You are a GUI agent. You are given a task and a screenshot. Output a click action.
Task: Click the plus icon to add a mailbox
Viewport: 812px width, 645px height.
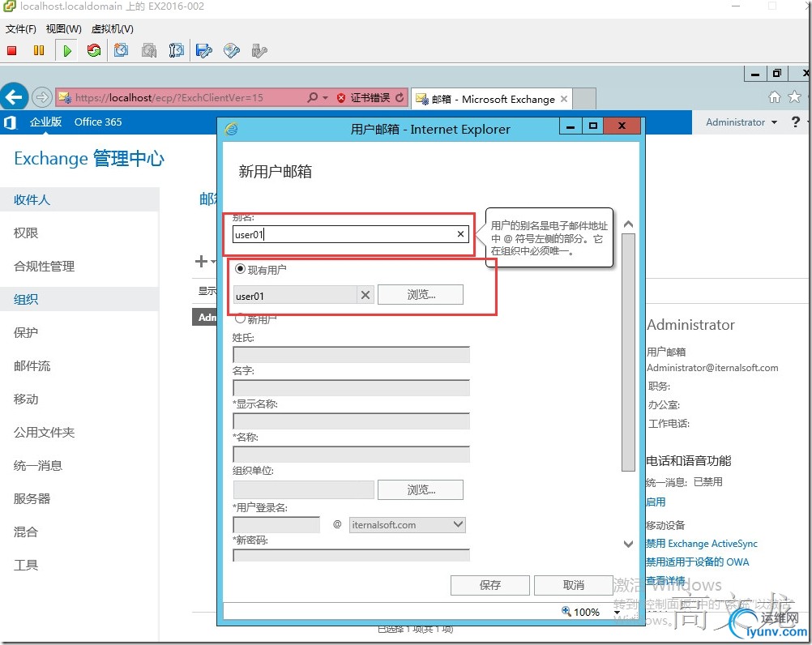pyautogui.click(x=201, y=262)
